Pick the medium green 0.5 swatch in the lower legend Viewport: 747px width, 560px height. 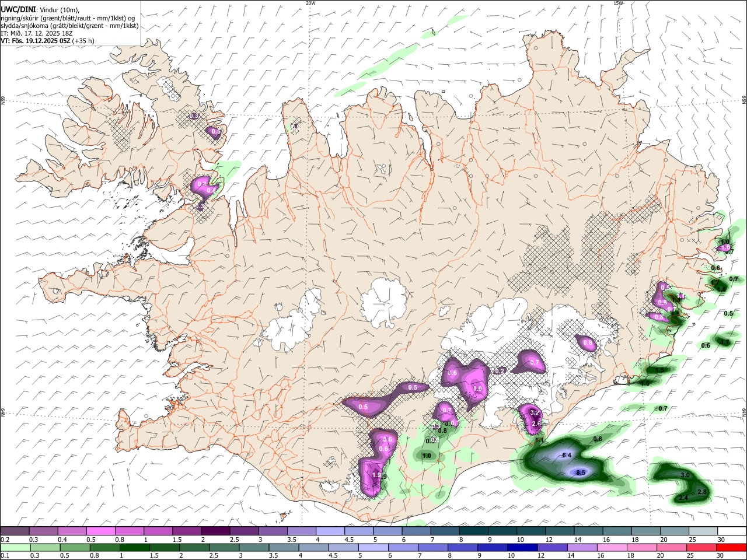tap(75, 547)
